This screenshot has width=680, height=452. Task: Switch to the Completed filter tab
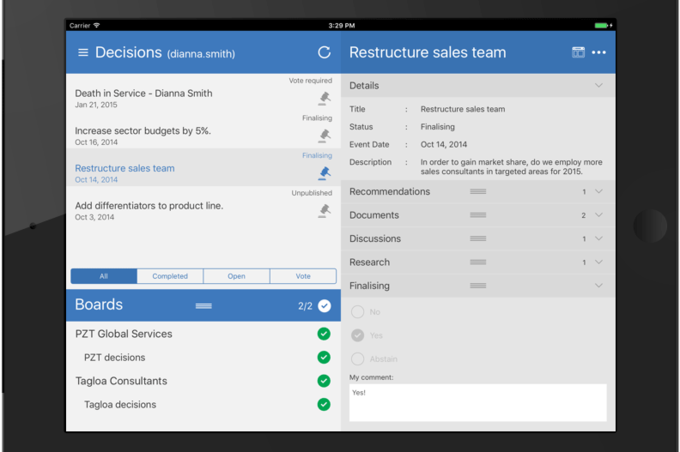pyautogui.click(x=170, y=276)
